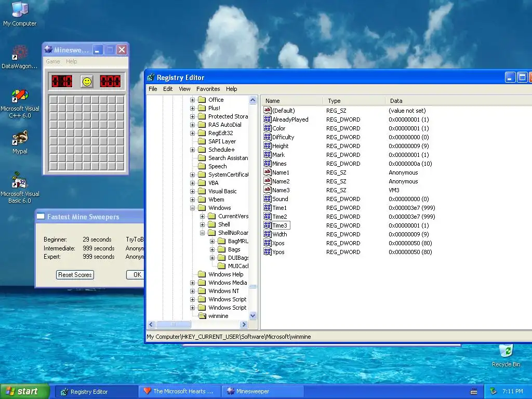532x399 pixels.
Task: Click registry tree horizontal scrollbar thumb
Action: (174, 324)
